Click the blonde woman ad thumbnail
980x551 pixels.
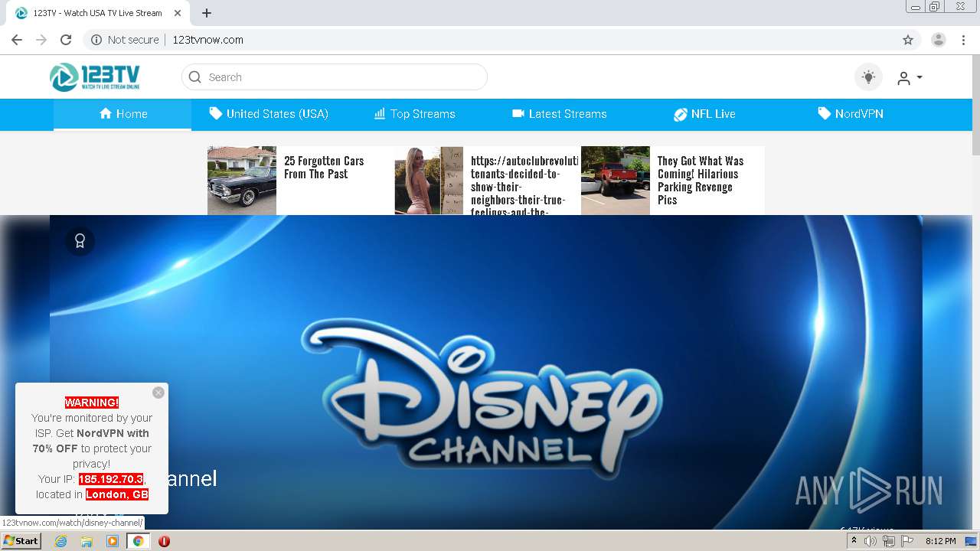pos(429,181)
